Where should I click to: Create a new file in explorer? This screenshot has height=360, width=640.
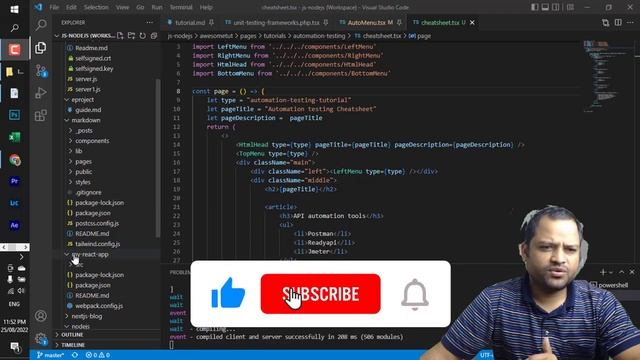pos(120,36)
